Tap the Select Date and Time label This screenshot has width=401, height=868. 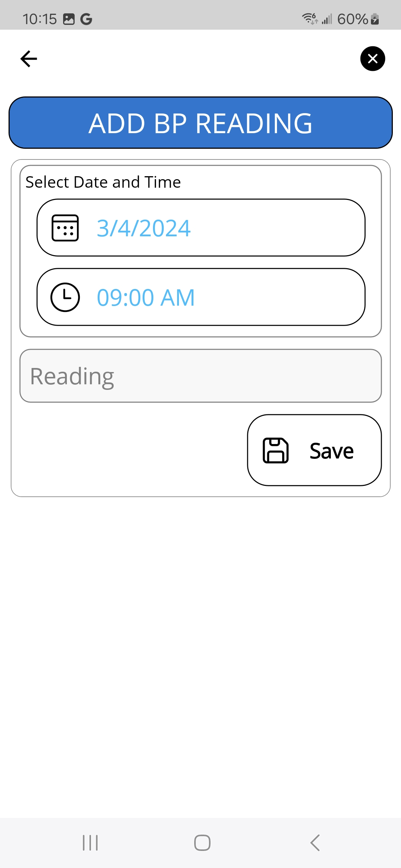[103, 182]
